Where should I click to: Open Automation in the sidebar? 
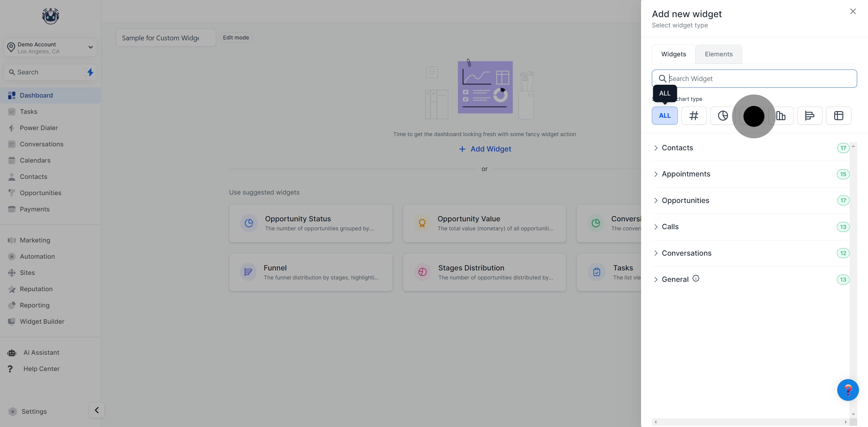(x=51, y=256)
